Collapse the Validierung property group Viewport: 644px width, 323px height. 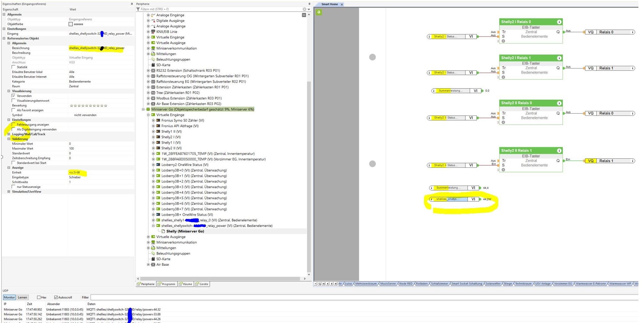click(x=9, y=139)
